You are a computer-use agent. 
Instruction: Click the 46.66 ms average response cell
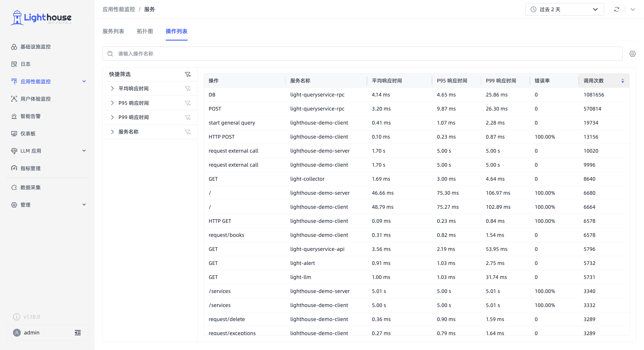coord(382,193)
